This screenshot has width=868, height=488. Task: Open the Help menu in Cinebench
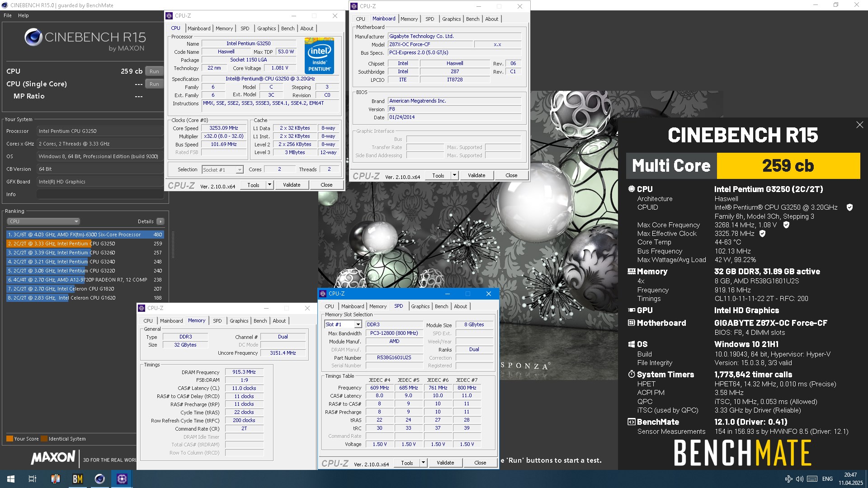click(x=24, y=15)
